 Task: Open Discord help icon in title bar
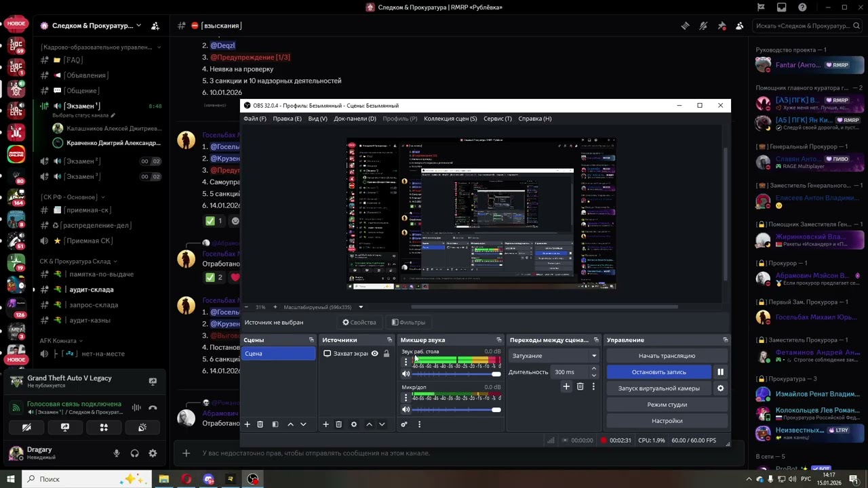pos(802,7)
